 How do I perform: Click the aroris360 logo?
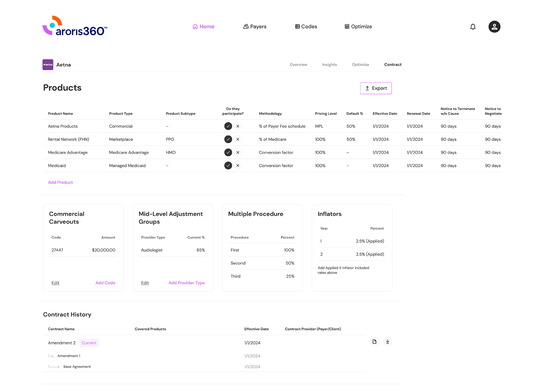[x=75, y=26]
